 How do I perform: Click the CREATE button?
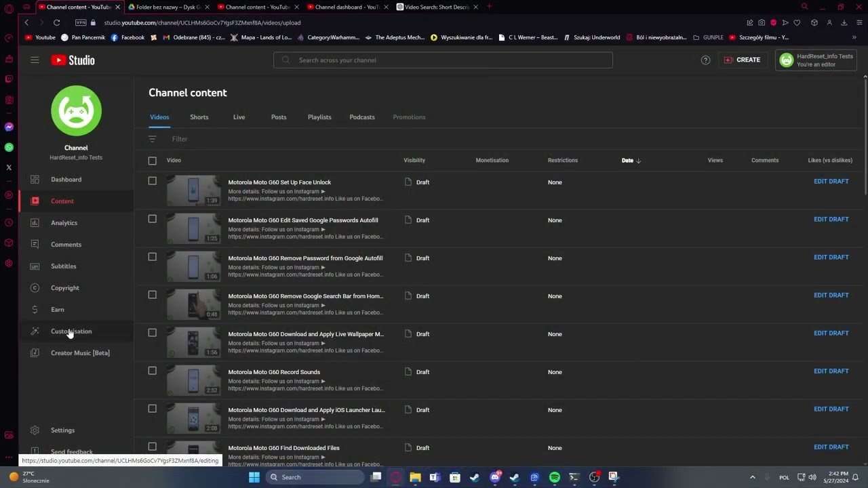pos(742,60)
